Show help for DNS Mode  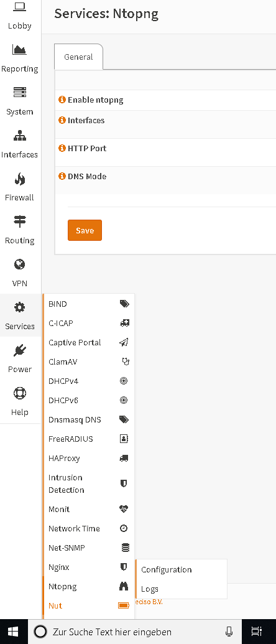click(x=62, y=176)
